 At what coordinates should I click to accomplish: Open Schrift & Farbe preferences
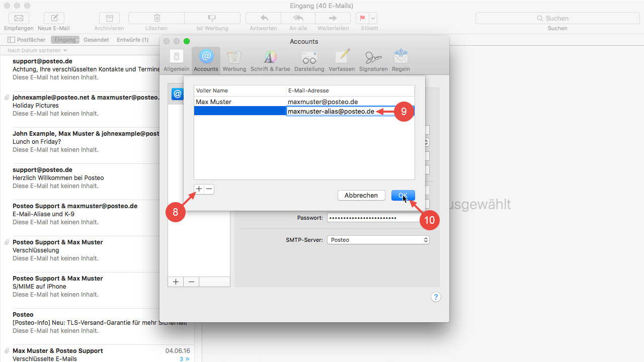(270, 60)
